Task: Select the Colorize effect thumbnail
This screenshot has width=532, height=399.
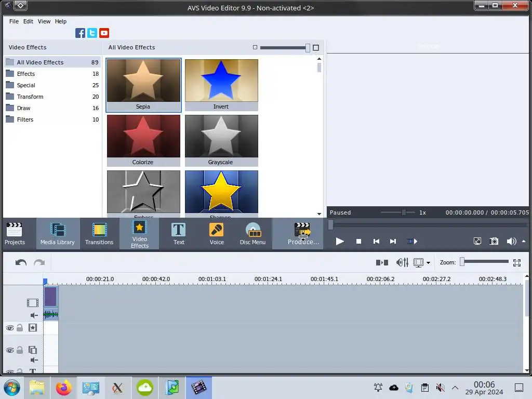Action: pos(143,140)
